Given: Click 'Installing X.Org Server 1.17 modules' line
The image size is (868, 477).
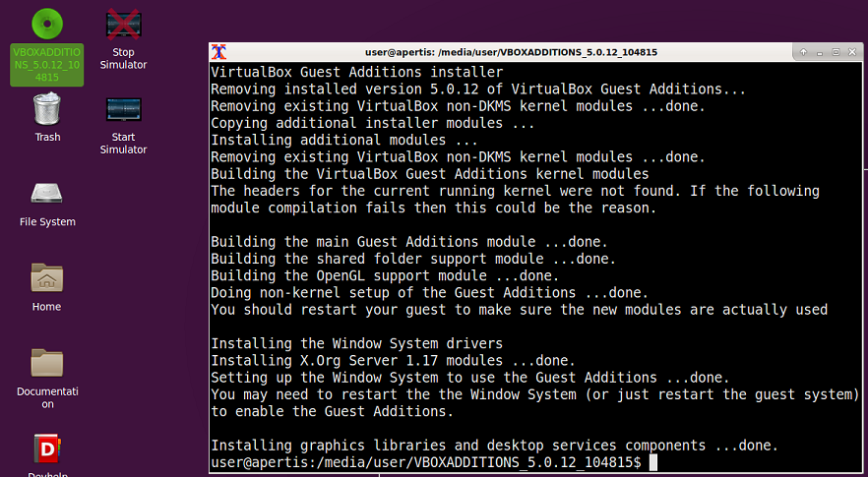Looking at the screenshot, I should point(393,361).
